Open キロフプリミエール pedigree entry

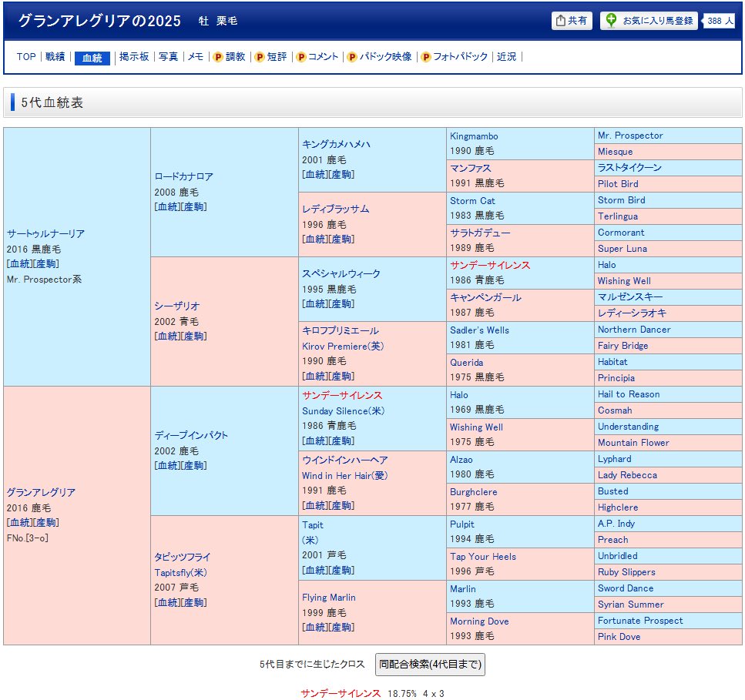tap(341, 330)
